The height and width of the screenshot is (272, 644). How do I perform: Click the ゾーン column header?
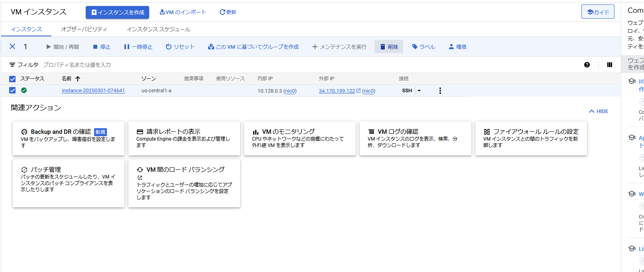tap(149, 79)
